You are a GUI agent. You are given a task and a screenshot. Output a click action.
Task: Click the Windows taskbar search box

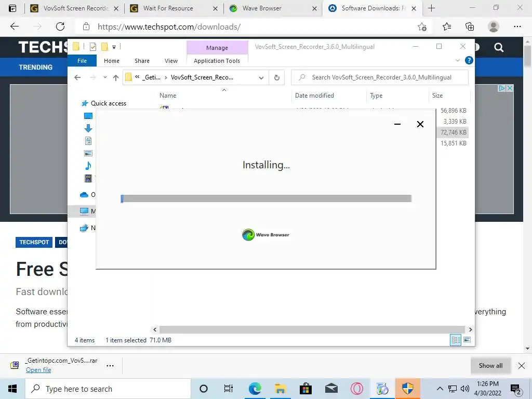(x=108, y=389)
